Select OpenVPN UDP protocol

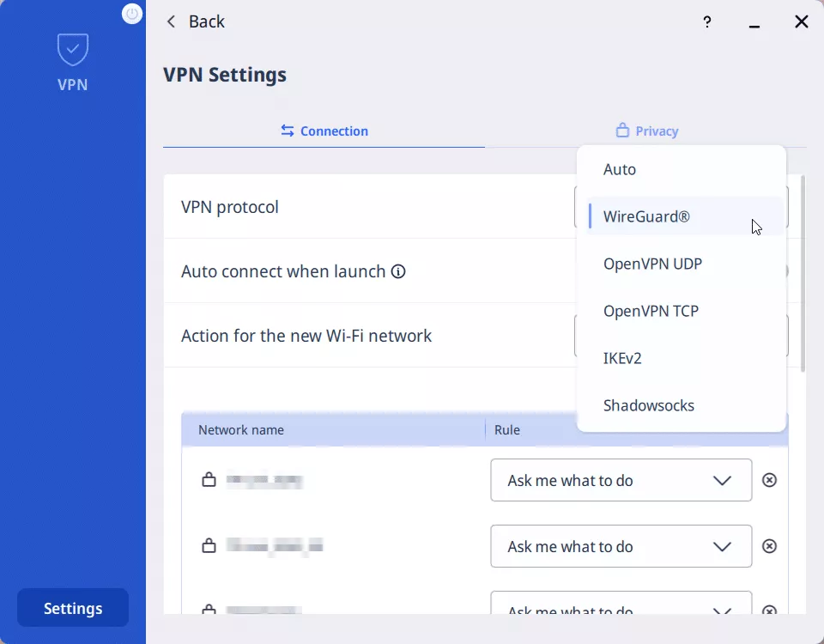[x=652, y=264]
